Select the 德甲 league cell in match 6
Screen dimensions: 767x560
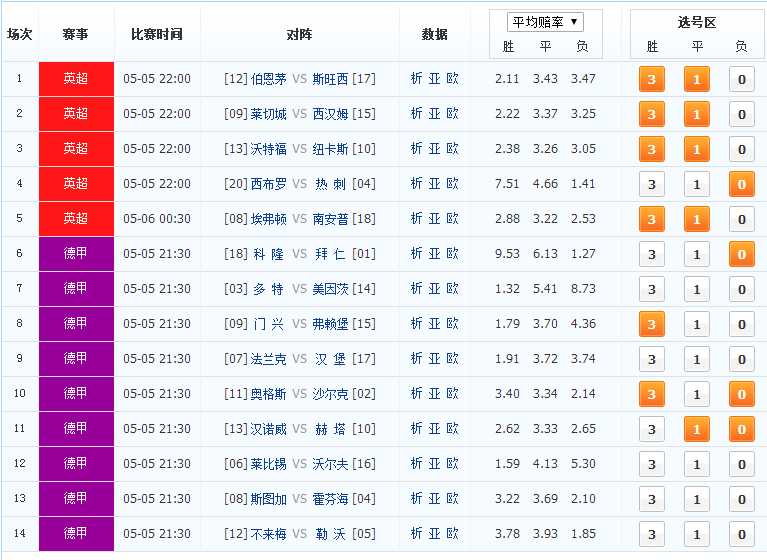click(76, 254)
